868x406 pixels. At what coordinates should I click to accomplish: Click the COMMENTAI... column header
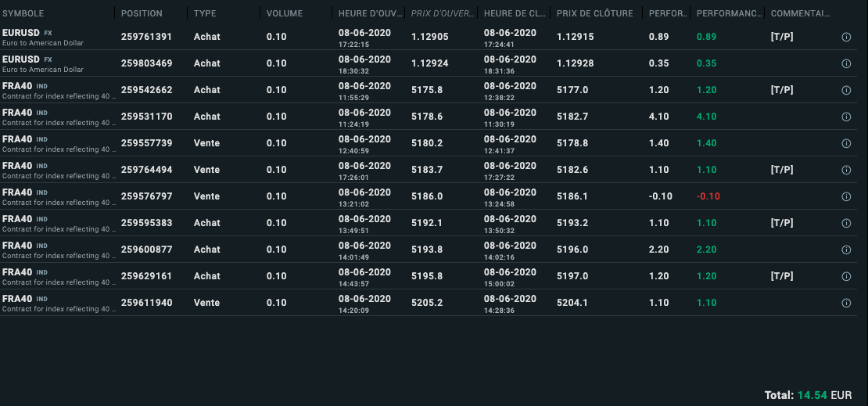point(800,14)
